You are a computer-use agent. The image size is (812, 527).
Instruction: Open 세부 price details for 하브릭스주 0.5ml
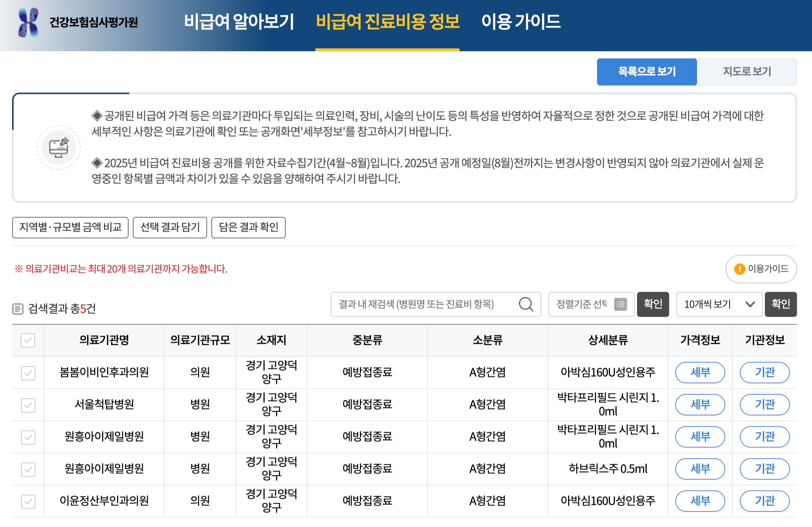[700, 469]
